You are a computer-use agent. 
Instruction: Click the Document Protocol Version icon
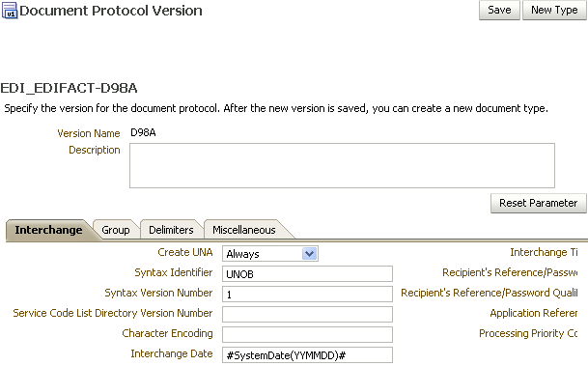tap(10, 10)
